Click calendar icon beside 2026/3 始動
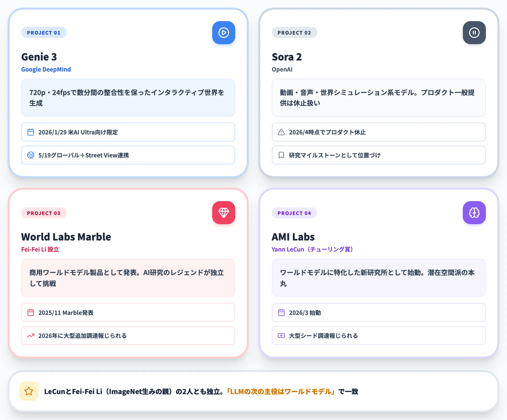 point(281,312)
